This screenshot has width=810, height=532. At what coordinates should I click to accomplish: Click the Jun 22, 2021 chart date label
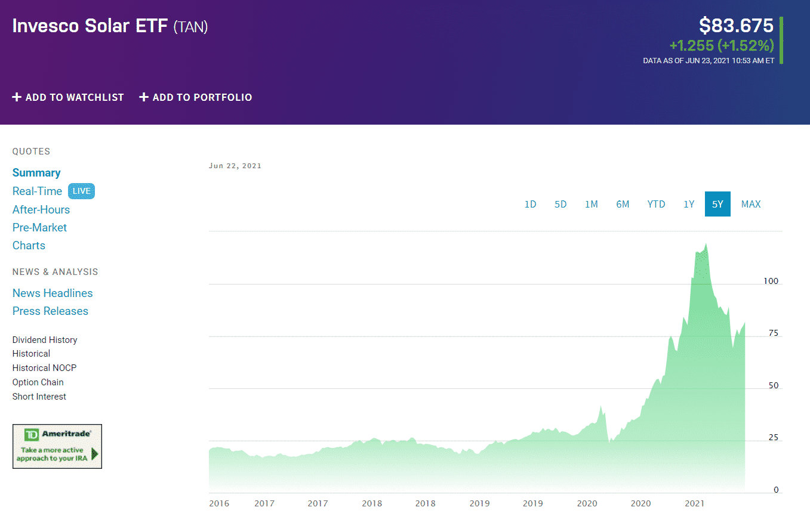(235, 166)
